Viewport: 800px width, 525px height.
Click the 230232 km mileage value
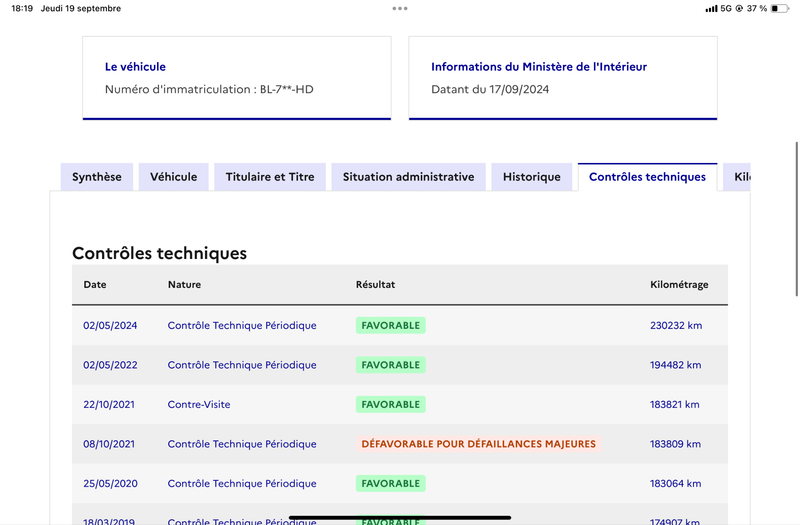[676, 326]
